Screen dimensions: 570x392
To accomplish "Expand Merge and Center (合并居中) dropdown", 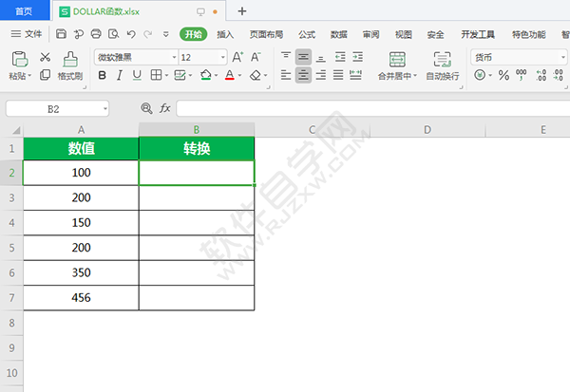I will coord(415,76).
